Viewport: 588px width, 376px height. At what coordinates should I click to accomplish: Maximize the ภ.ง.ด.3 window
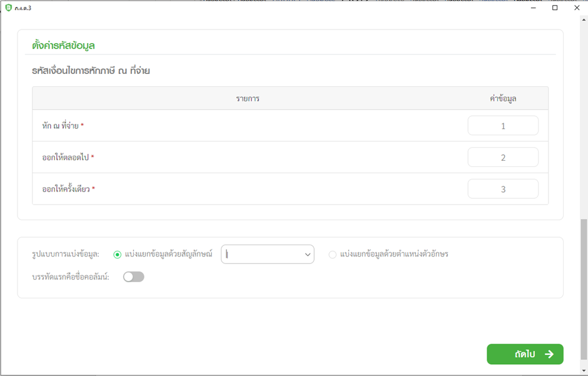click(555, 8)
